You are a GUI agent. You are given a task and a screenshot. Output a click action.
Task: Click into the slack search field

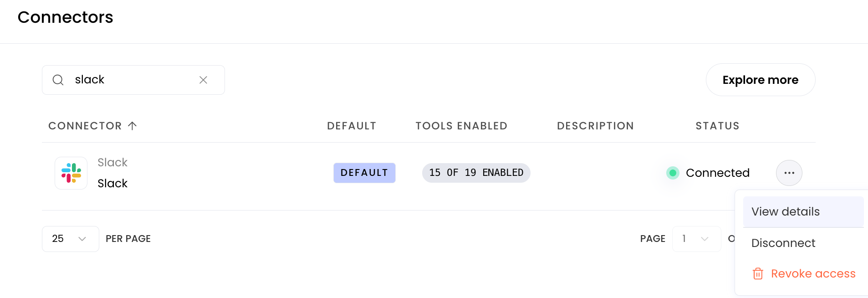[x=133, y=80]
